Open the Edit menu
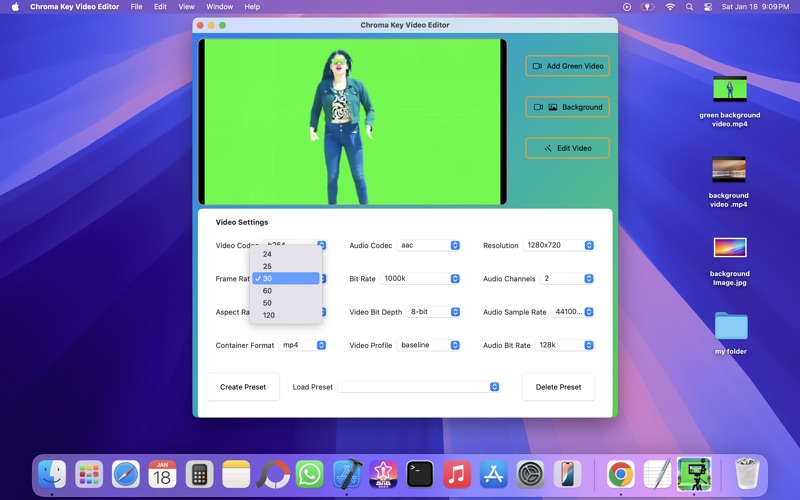This screenshot has width=800, height=500. pos(160,7)
